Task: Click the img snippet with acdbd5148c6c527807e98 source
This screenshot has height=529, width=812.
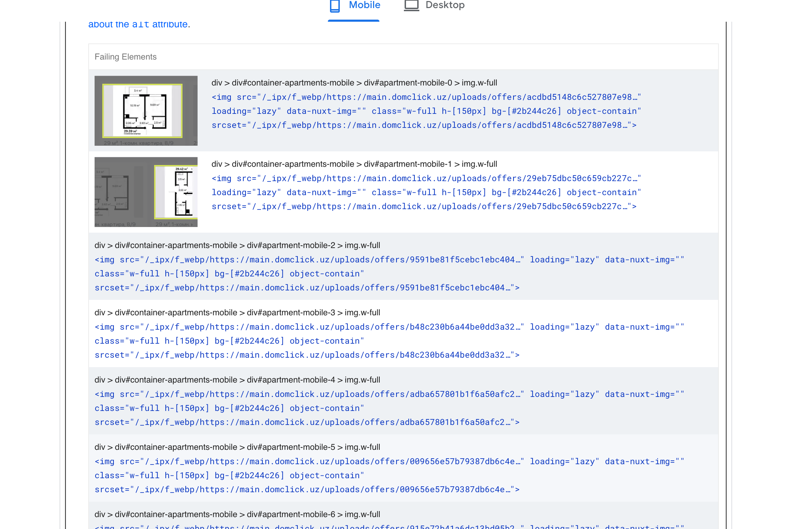Action: click(426, 111)
